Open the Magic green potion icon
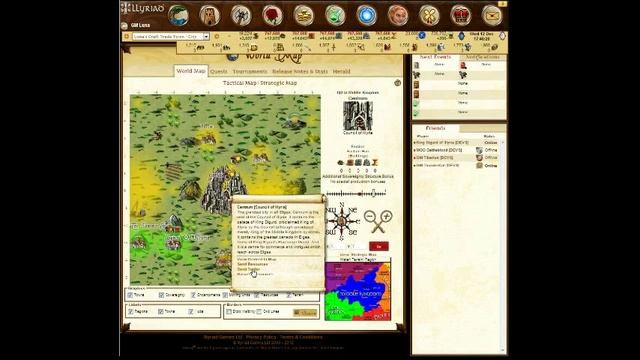 coord(336,16)
